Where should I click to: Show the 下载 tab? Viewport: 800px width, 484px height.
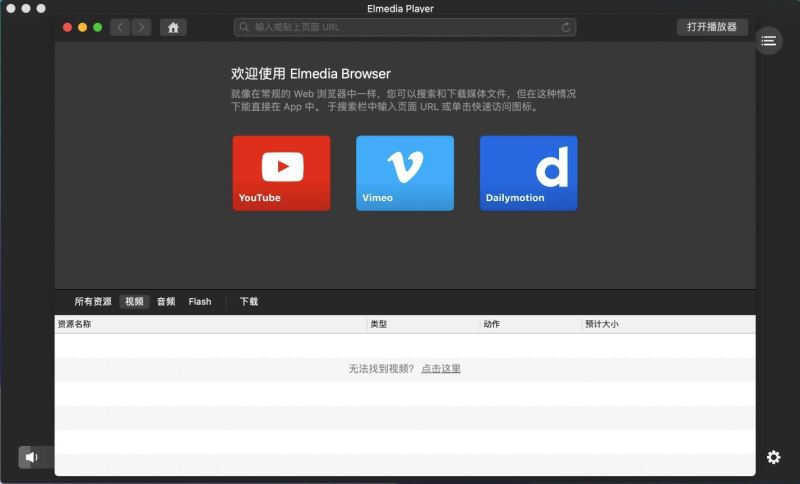[249, 301]
